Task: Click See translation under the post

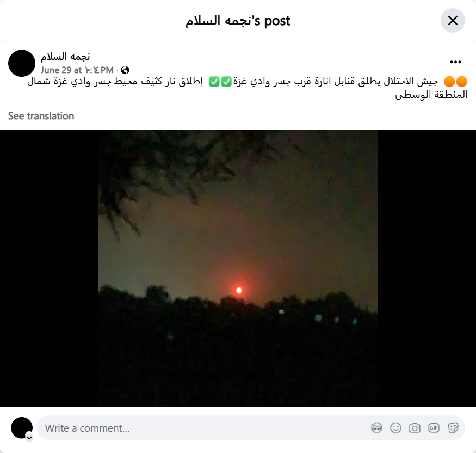Action: 41,116
